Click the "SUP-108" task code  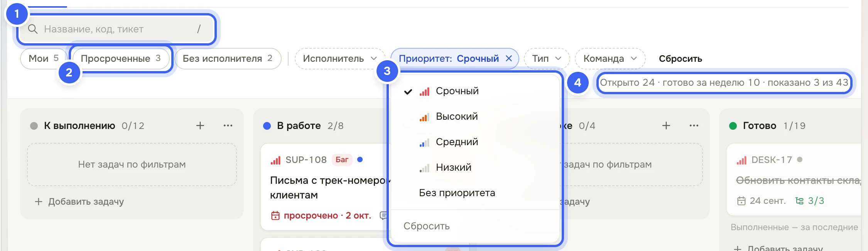coord(306,160)
